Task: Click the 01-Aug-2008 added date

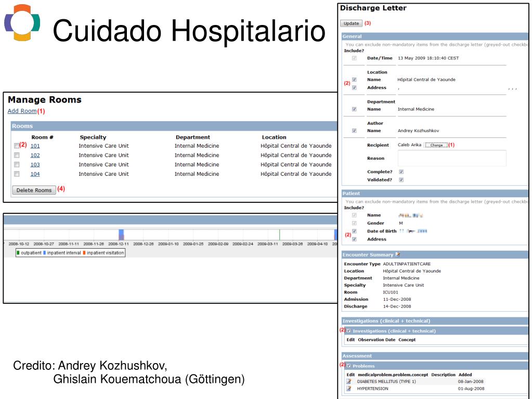Action: 471,389
